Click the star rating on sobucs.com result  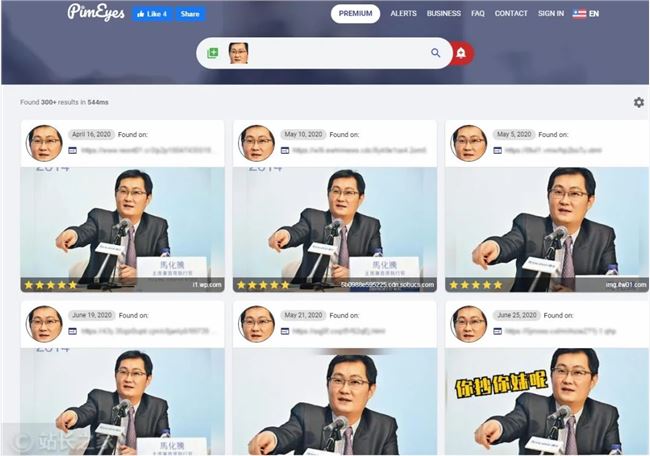coord(263,285)
